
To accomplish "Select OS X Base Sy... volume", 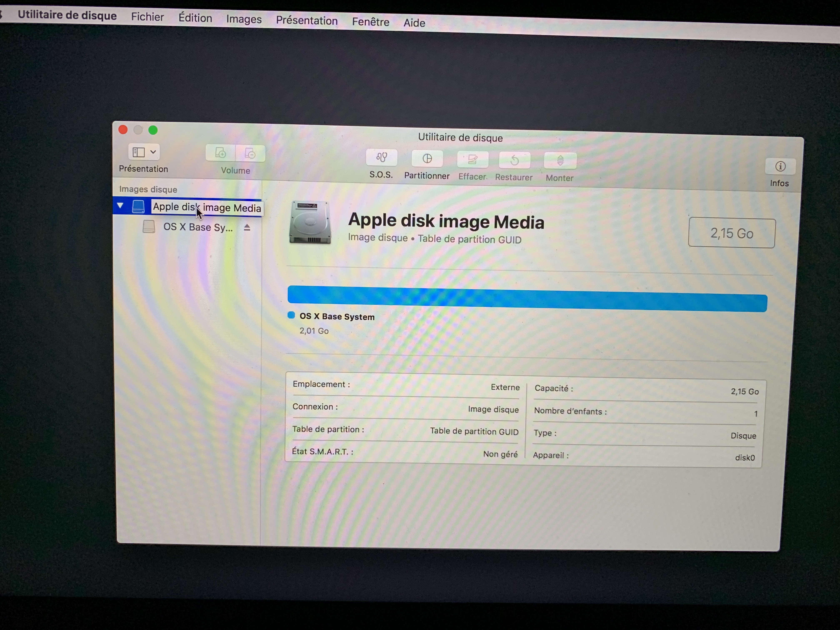I will pyautogui.click(x=198, y=227).
